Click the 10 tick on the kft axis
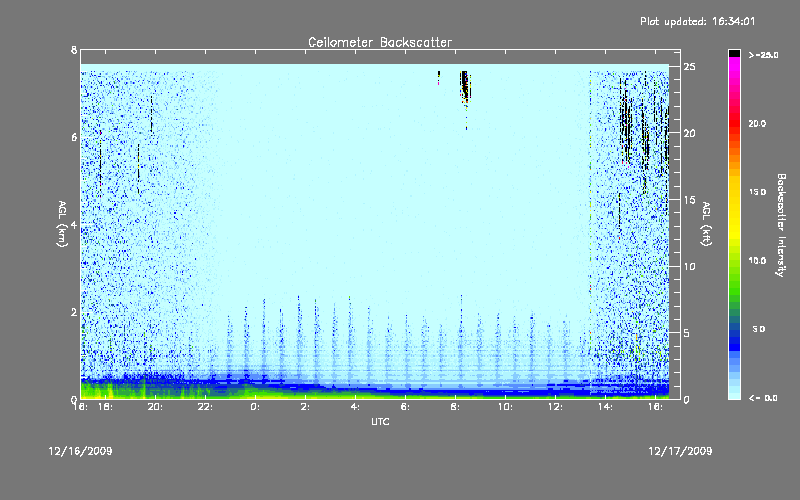This screenshot has height=500, width=800. (x=689, y=266)
